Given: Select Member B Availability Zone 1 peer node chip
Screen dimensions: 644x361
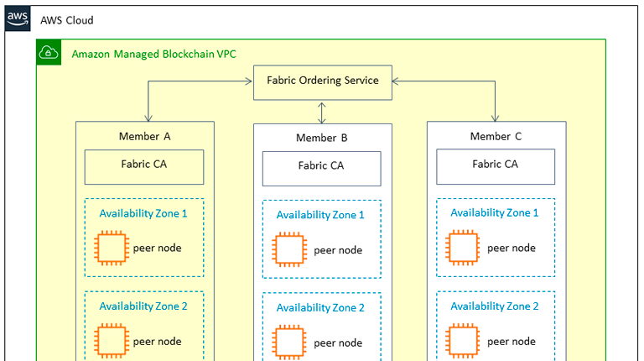Looking at the screenshot, I should point(289,249).
